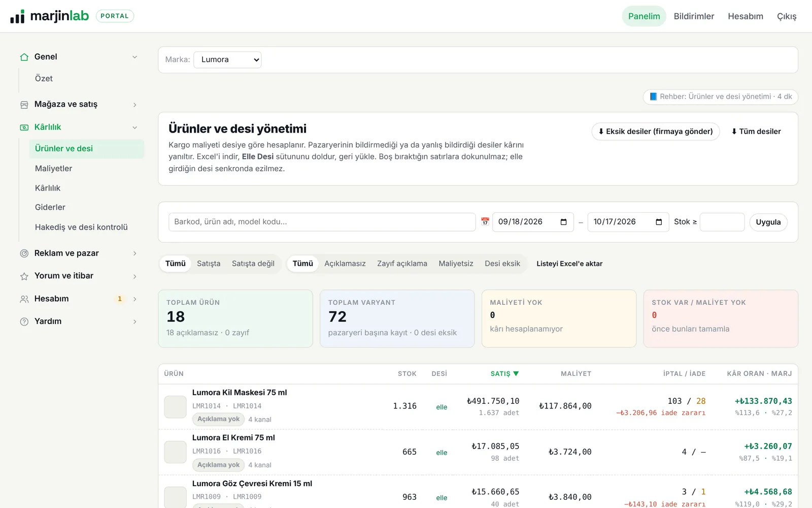Click the Reklam ve pazar target icon
Image resolution: width=812 pixels, height=508 pixels.
click(24, 253)
